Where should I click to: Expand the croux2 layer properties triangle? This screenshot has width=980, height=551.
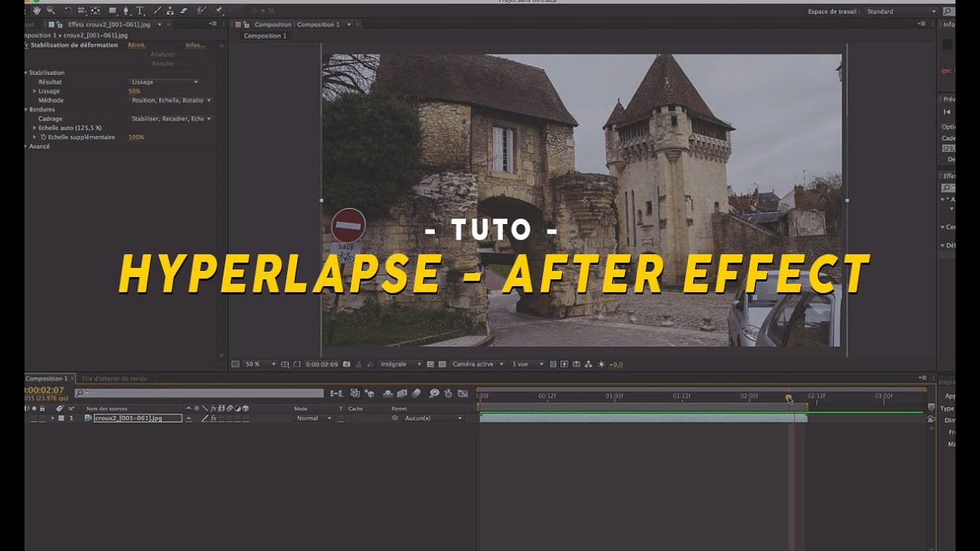[x=53, y=419]
